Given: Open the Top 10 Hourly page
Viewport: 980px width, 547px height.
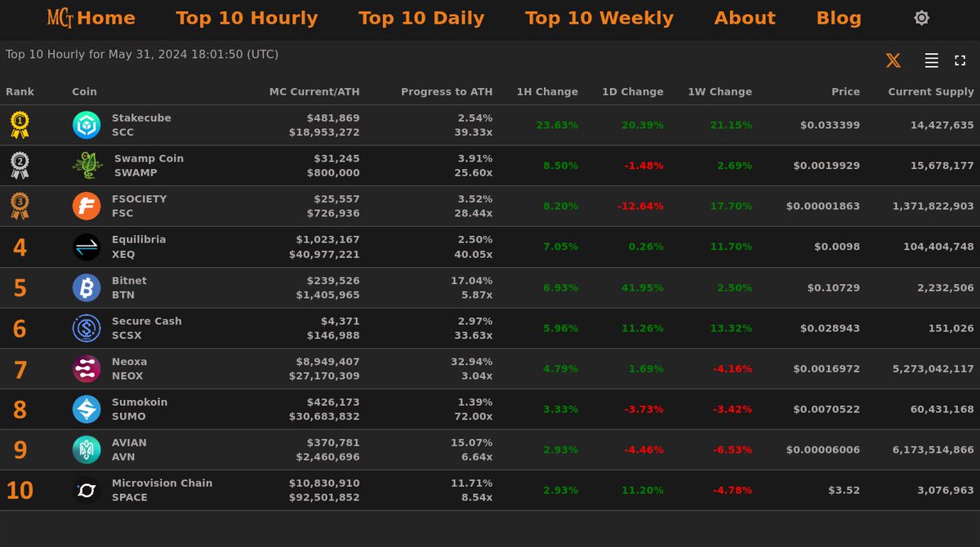Looking at the screenshot, I should click(247, 18).
